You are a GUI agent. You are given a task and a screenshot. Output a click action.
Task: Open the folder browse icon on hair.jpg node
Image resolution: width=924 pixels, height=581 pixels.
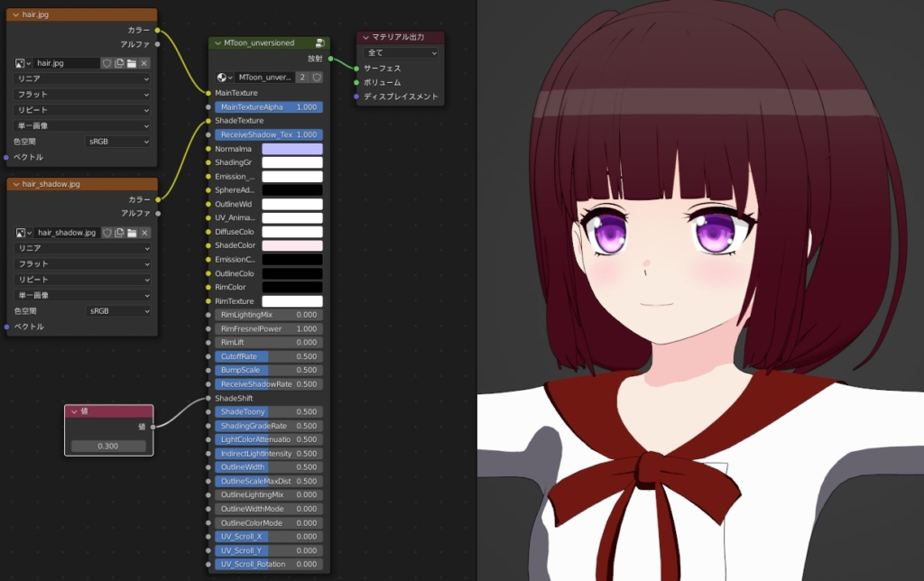click(133, 64)
